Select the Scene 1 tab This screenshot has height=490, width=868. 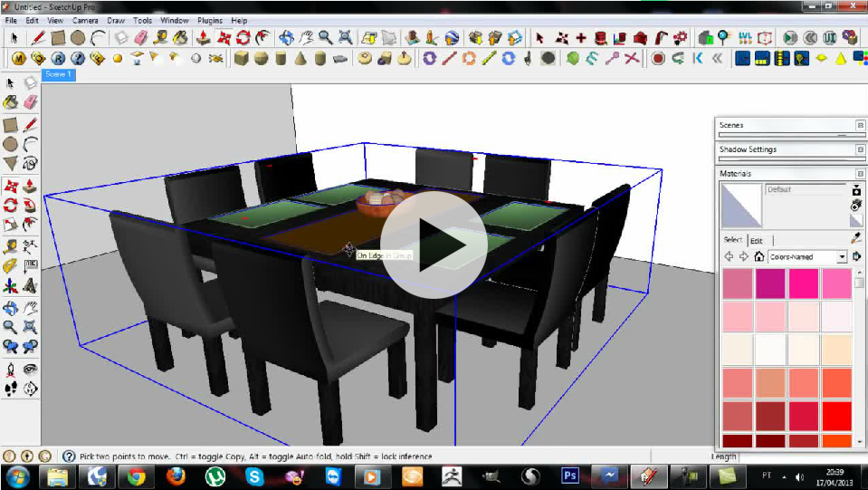coord(57,74)
